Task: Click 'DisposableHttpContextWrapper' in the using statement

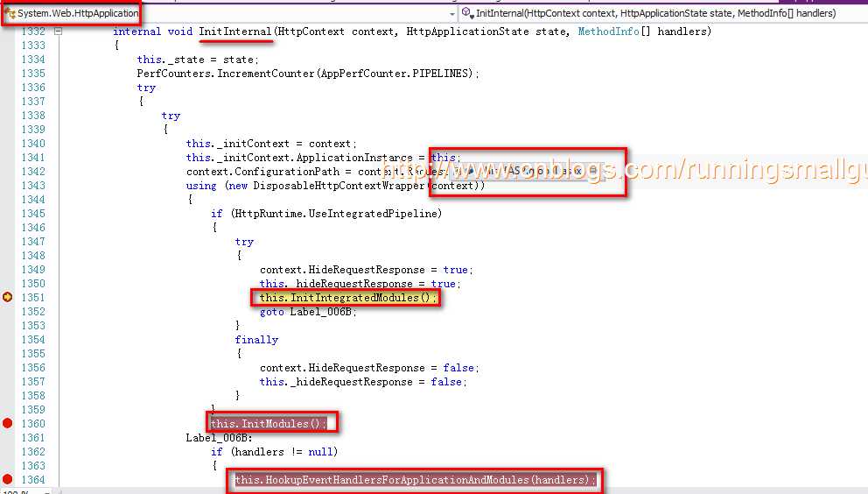Action: pos(339,186)
